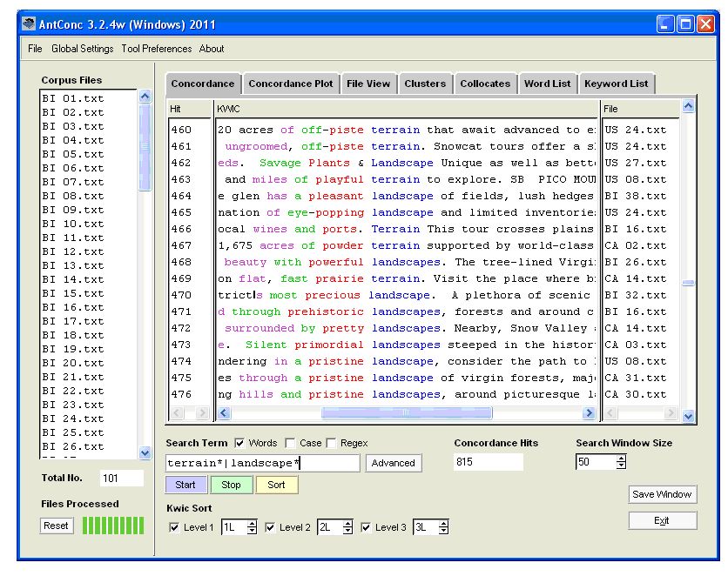The width and height of the screenshot is (728, 576).
Task: Click the corpus files scroll down arrow
Action: pyautogui.click(x=145, y=453)
